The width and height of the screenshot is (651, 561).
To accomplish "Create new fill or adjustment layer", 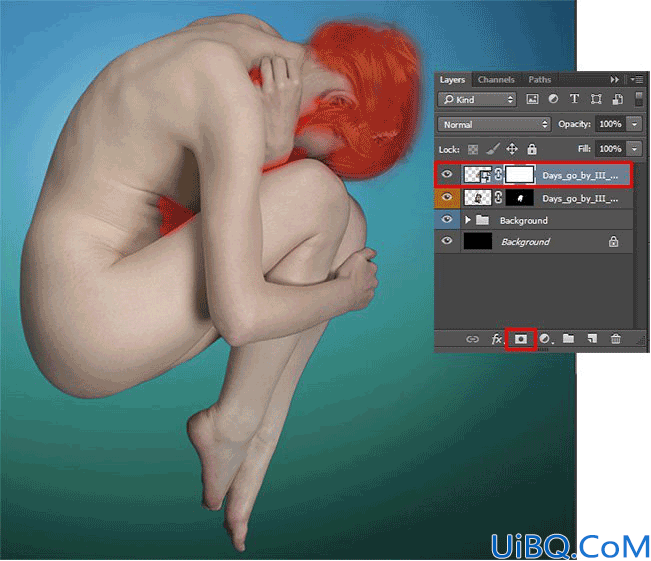I will [545, 339].
